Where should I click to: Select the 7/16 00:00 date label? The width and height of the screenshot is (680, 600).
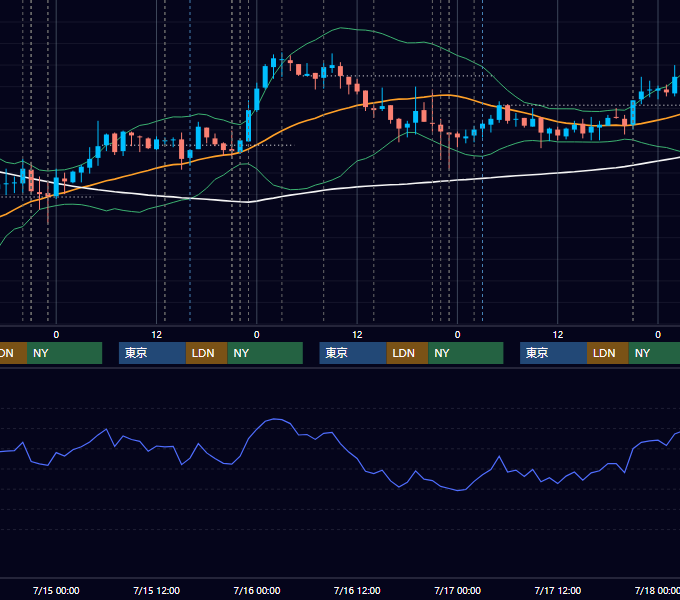tap(257, 590)
